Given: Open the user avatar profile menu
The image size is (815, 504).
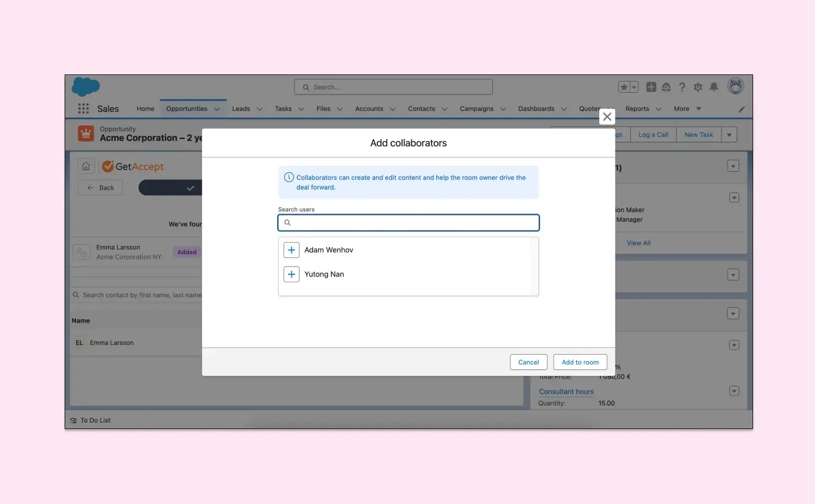Looking at the screenshot, I should 736,86.
